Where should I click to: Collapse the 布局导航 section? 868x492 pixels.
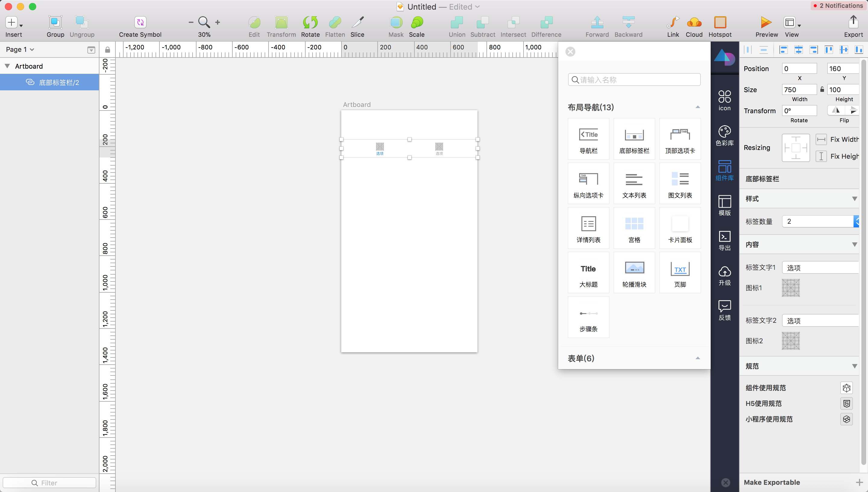[698, 107]
